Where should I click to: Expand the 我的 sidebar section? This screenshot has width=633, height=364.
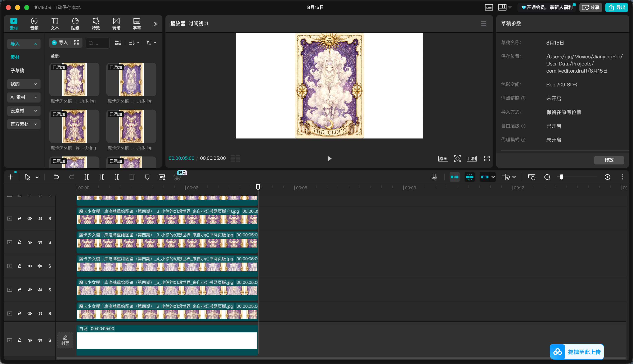click(x=24, y=84)
